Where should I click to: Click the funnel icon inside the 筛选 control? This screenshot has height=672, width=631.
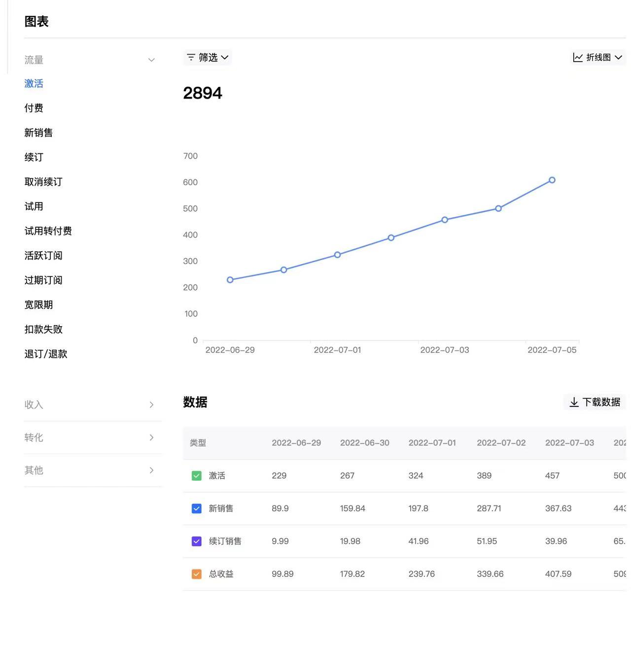point(191,57)
